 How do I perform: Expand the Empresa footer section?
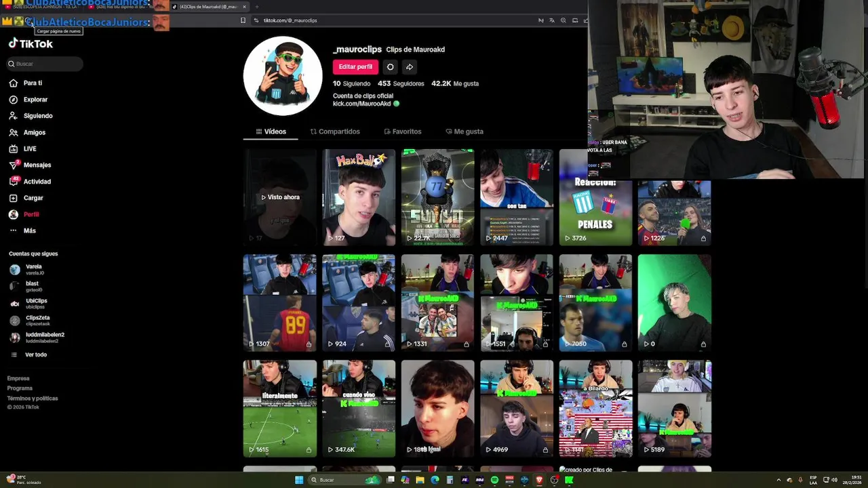click(18, 378)
